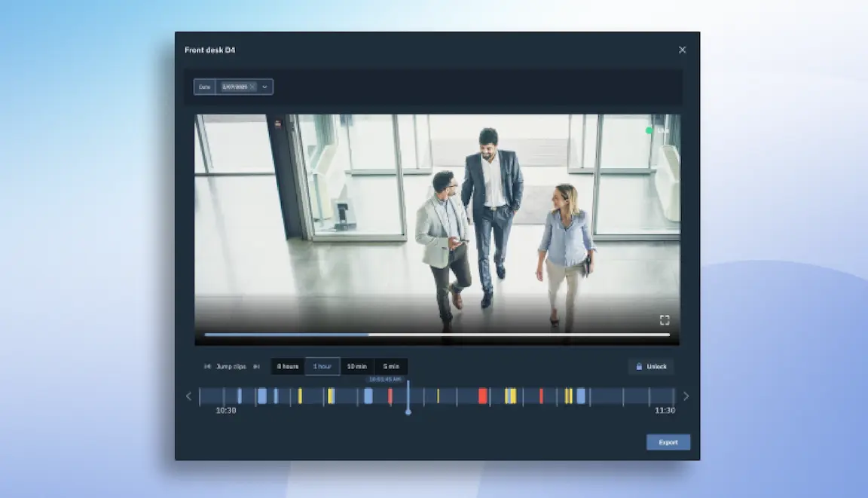The height and width of the screenshot is (498, 868).
Task: Click the Jump clips label
Action: (231, 366)
